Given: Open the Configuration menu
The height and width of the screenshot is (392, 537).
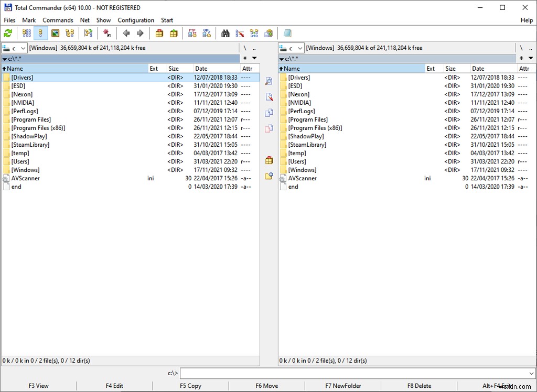Looking at the screenshot, I should (136, 20).
